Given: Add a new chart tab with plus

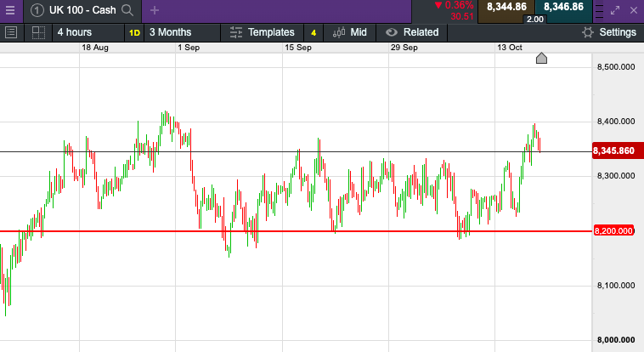Looking at the screenshot, I should coord(155,10).
